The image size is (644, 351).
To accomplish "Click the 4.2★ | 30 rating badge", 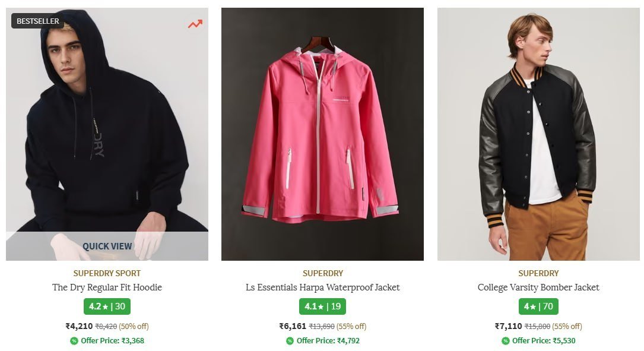I will pyautogui.click(x=107, y=306).
